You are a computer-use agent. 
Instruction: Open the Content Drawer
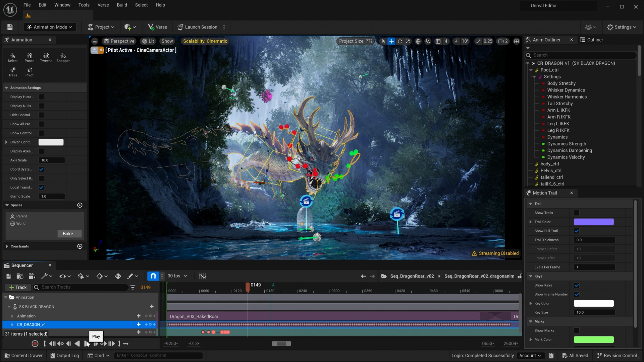(23, 355)
